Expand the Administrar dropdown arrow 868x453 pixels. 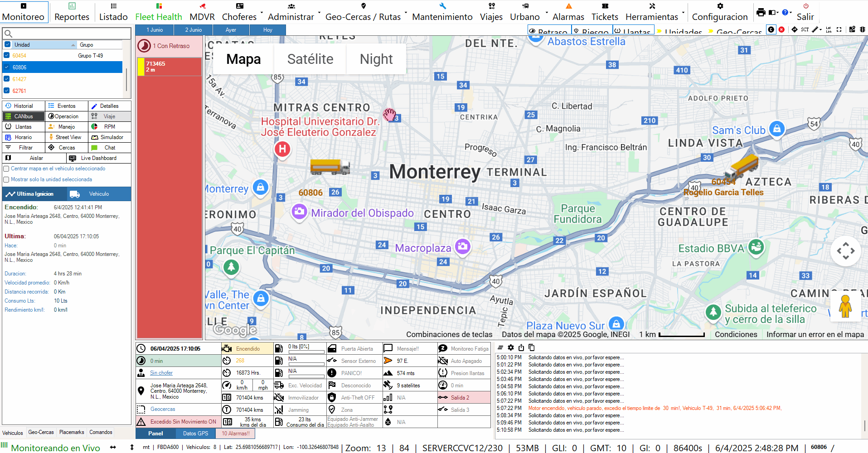coord(319,12)
